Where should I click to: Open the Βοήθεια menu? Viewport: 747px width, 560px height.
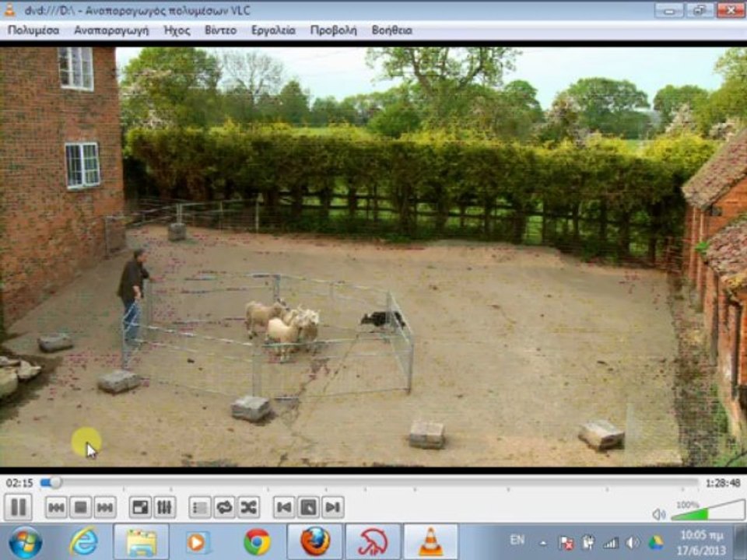tap(391, 30)
